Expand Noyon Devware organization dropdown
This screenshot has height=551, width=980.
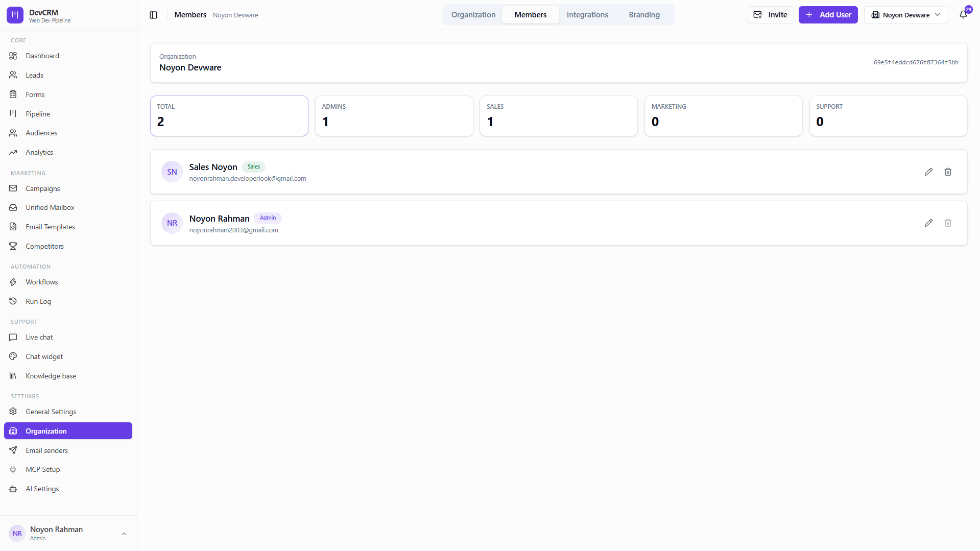tap(905, 15)
